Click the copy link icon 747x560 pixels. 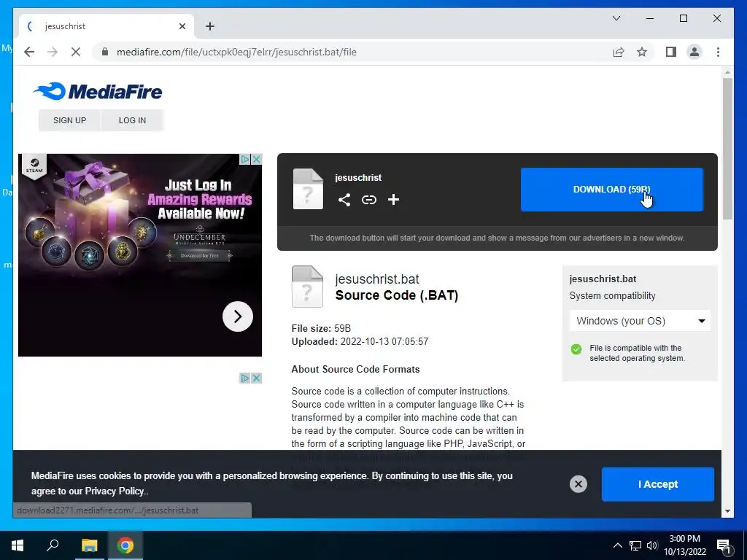(368, 200)
